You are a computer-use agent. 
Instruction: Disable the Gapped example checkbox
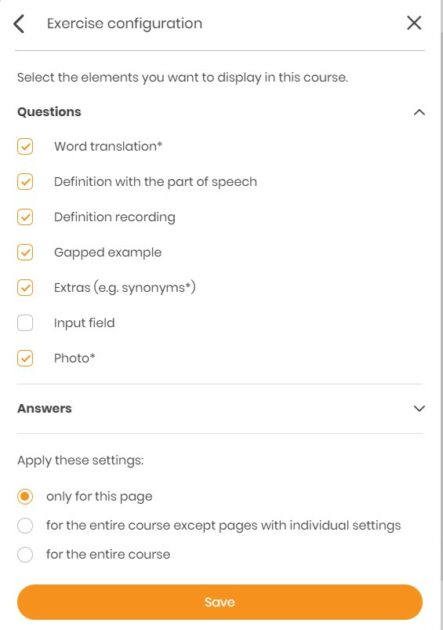point(25,252)
